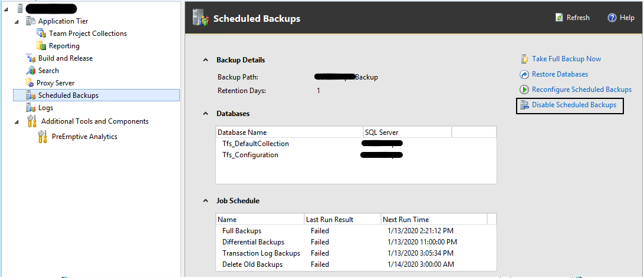Viewport: 644px width, 278px height.
Task: Click the Help question-mark icon
Action: (612, 18)
